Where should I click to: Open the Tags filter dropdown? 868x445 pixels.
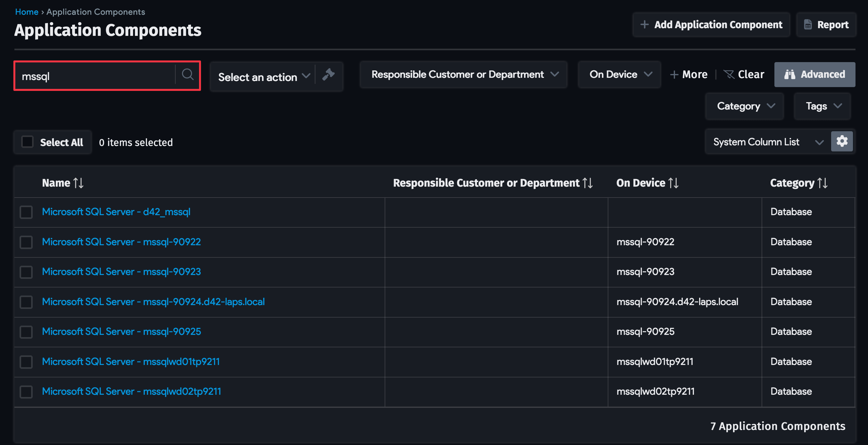coord(822,106)
